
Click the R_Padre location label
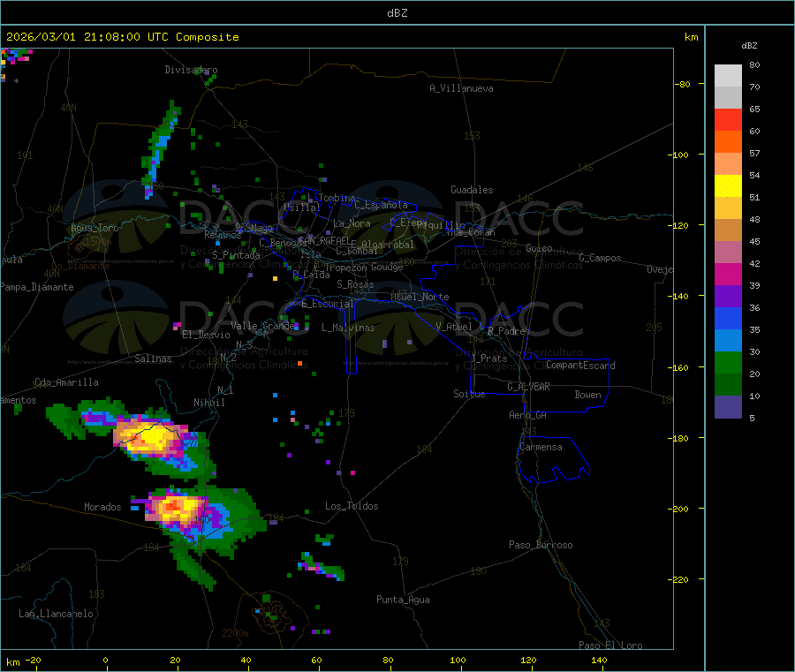click(x=506, y=331)
